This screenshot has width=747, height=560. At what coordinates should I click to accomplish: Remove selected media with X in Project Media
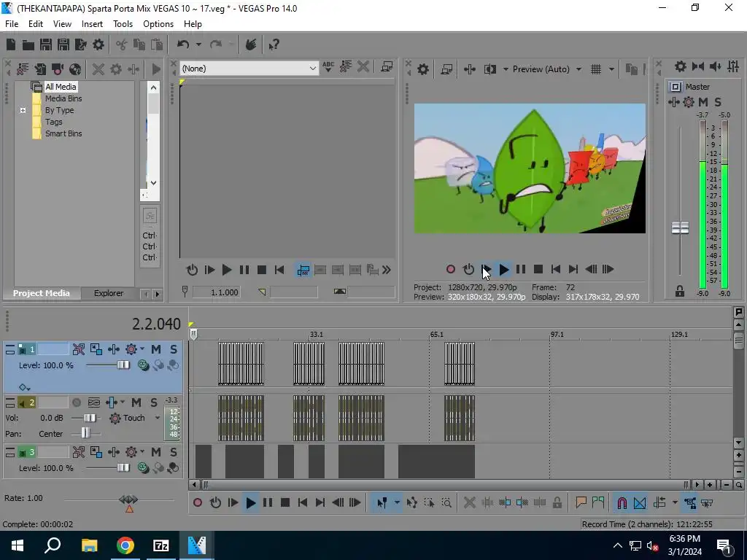pos(98,69)
